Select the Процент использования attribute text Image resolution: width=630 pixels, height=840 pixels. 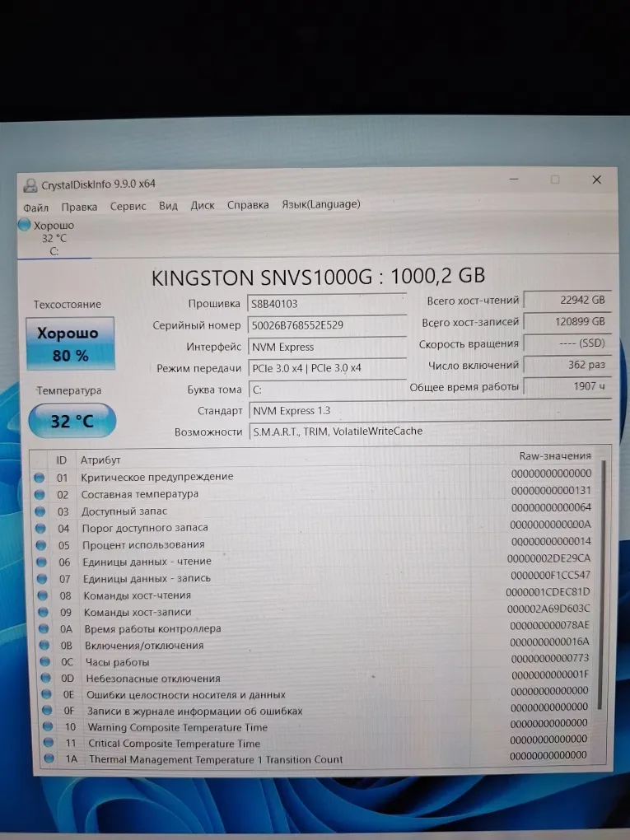[143, 545]
